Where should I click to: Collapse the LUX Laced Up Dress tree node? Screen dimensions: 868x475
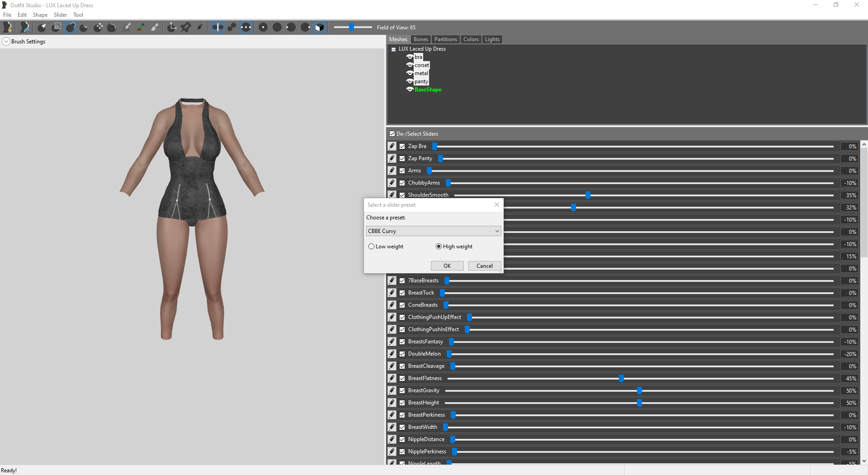coord(394,49)
